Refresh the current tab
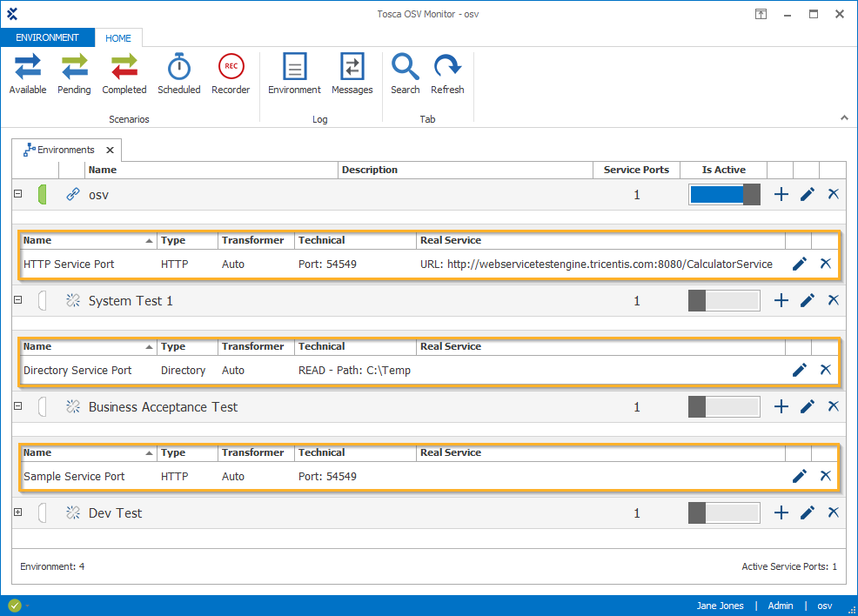Image resolution: width=858 pixels, height=616 pixels. tap(447, 74)
